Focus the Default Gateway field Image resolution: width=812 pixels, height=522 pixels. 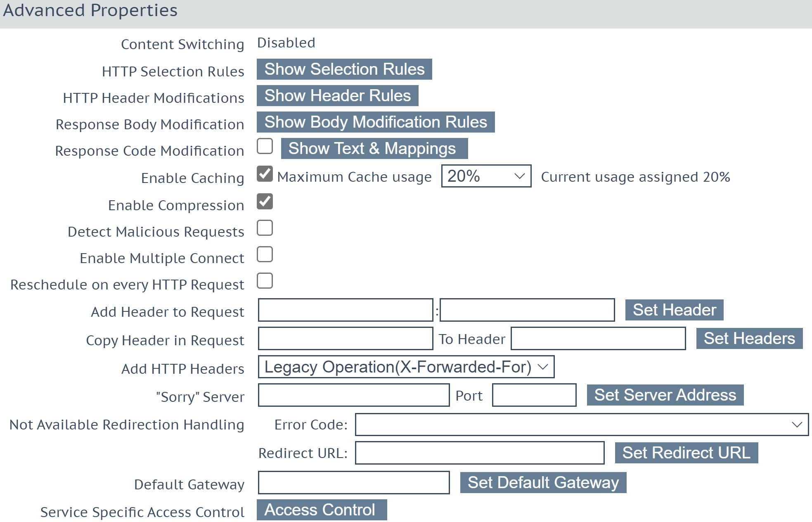tap(354, 482)
